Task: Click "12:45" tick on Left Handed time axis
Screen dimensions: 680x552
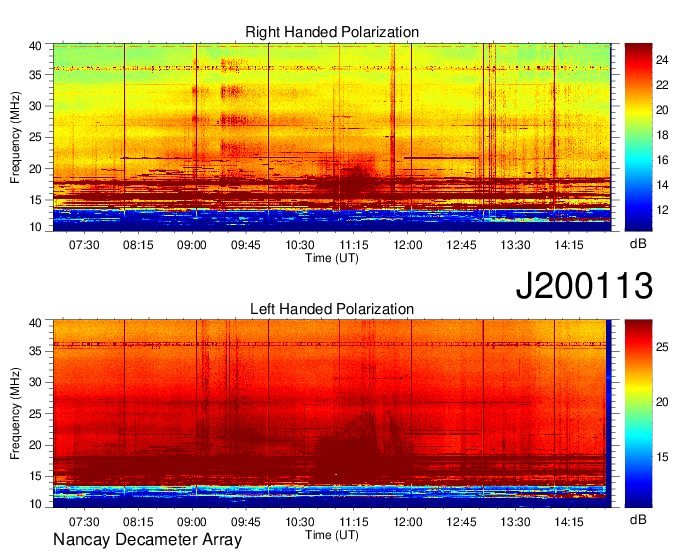Action: point(461,522)
